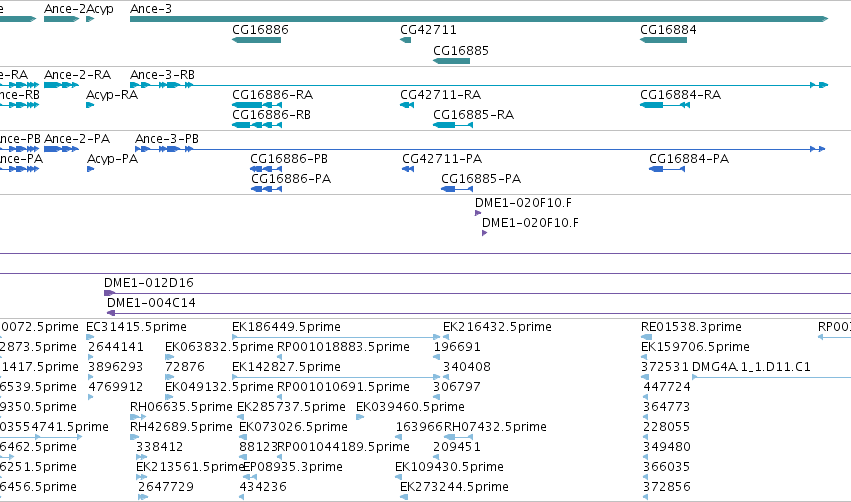Open the RP001018883.5prime EST label
The height and width of the screenshot is (502, 851).
point(343,347)
